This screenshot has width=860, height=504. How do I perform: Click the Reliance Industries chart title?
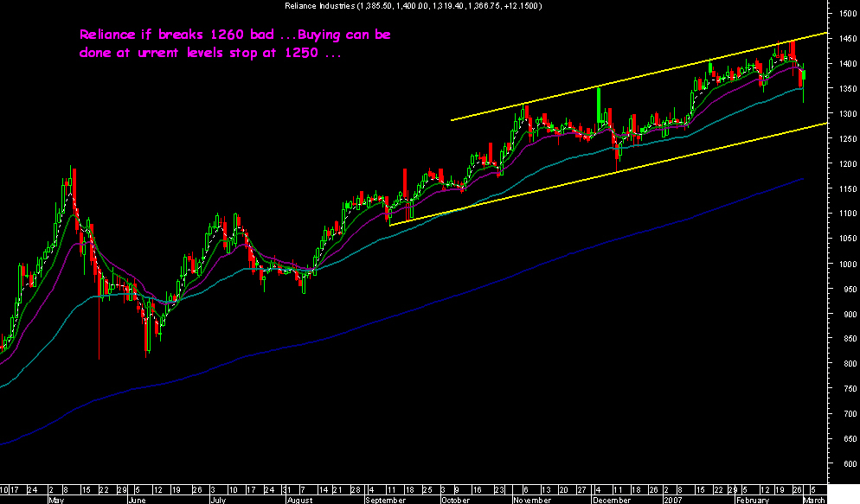(x=413, y=5)
